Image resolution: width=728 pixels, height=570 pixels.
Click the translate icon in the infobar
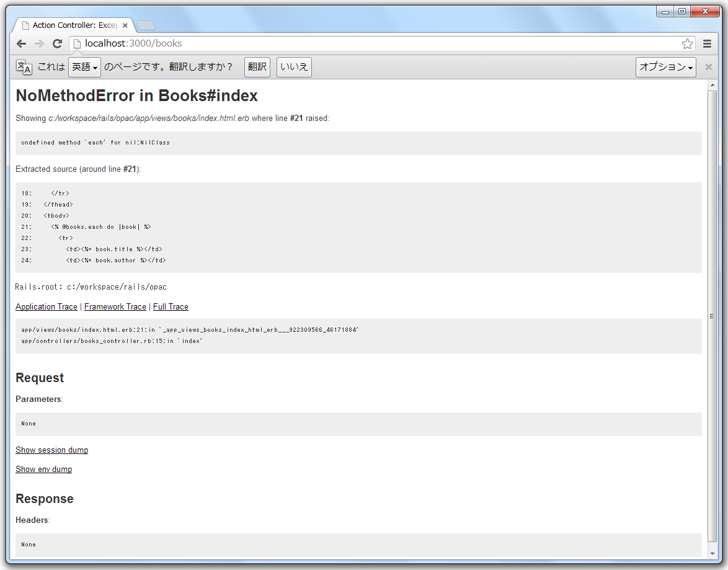(24, 67)
